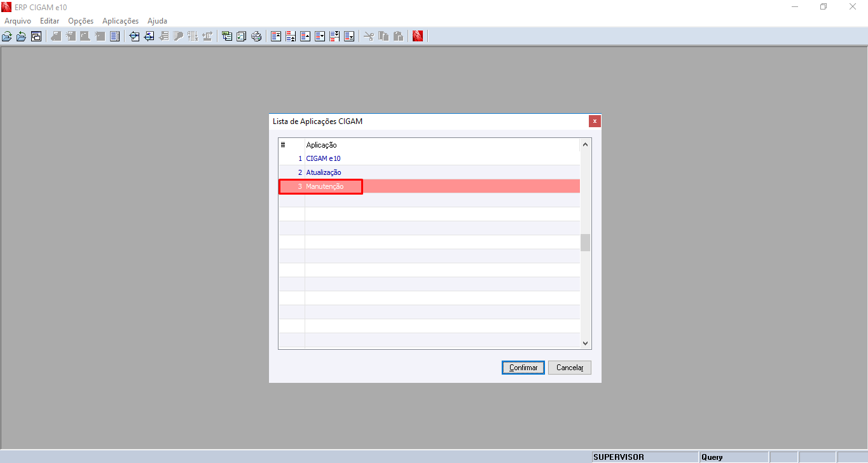Click the record icon left of the scissors
Screen dimensions: 868x463
coord(349,36)
